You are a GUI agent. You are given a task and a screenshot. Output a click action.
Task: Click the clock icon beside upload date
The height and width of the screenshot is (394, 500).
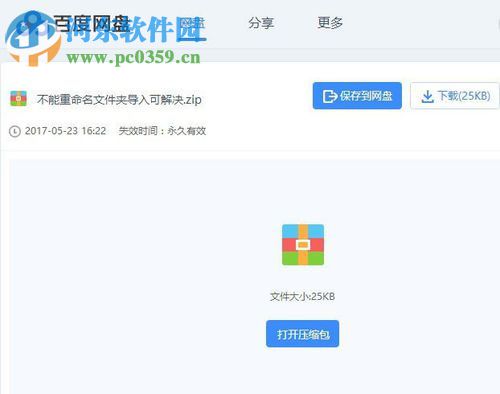point(15,131)
